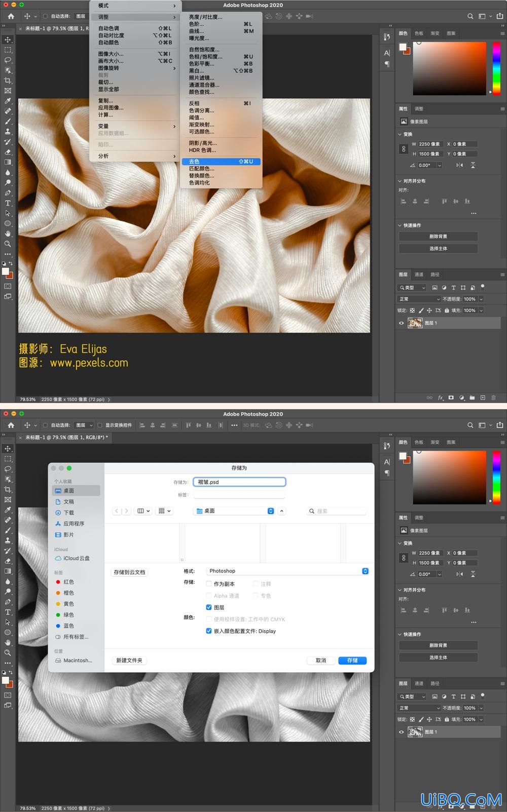Click the 新建文件夹 button
Image resolution: width=507 pixels, height=812 pixels.
129,661
